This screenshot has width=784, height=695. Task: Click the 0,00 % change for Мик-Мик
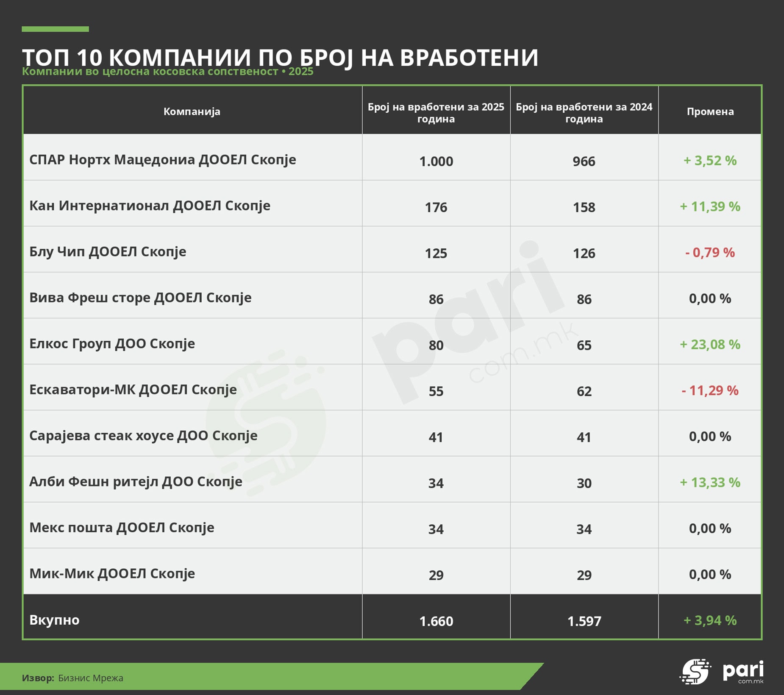(710, 574)
